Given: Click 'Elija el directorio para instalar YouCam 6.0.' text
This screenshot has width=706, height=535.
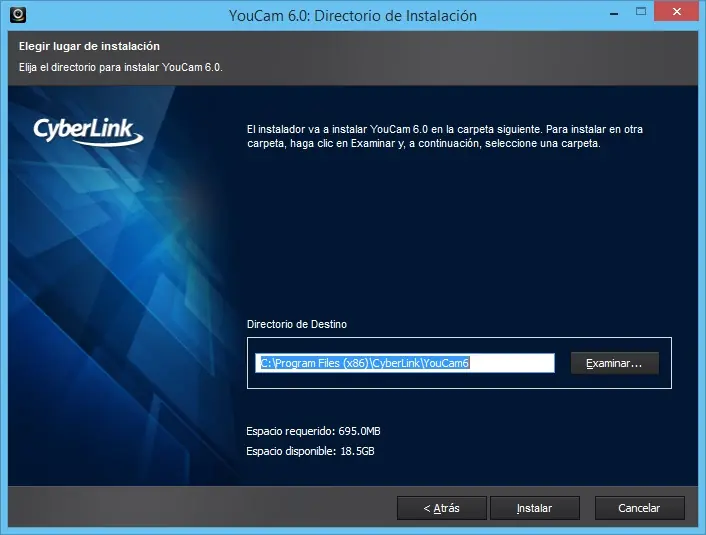Looking at the screenshot, I should tap(121, 67).
